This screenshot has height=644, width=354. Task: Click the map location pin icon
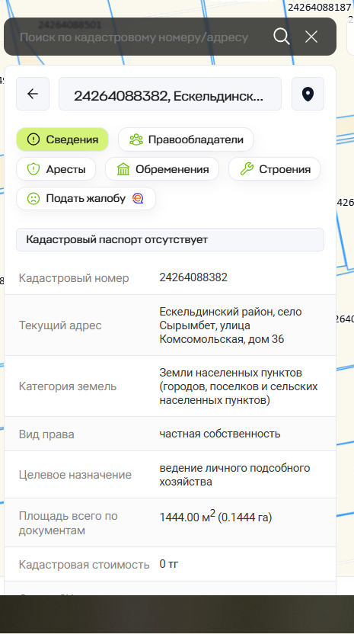tap(308, 94)
